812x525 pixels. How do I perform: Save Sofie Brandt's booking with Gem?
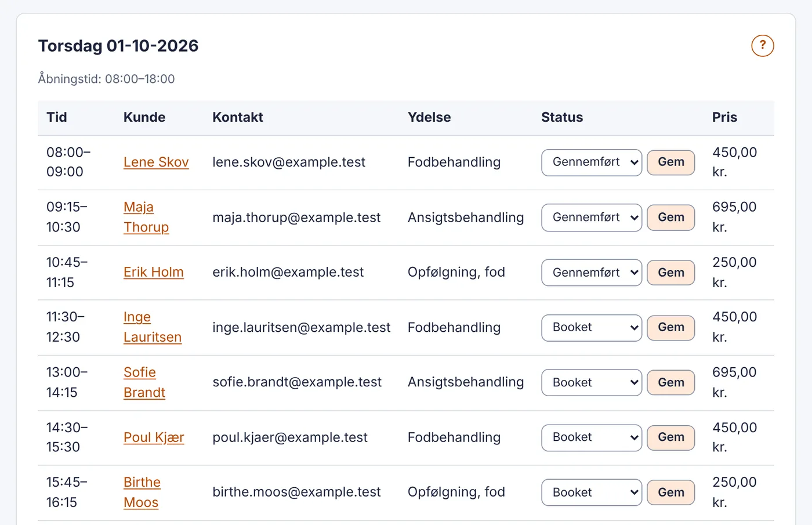pyautogui.click(x=671, y=383)
